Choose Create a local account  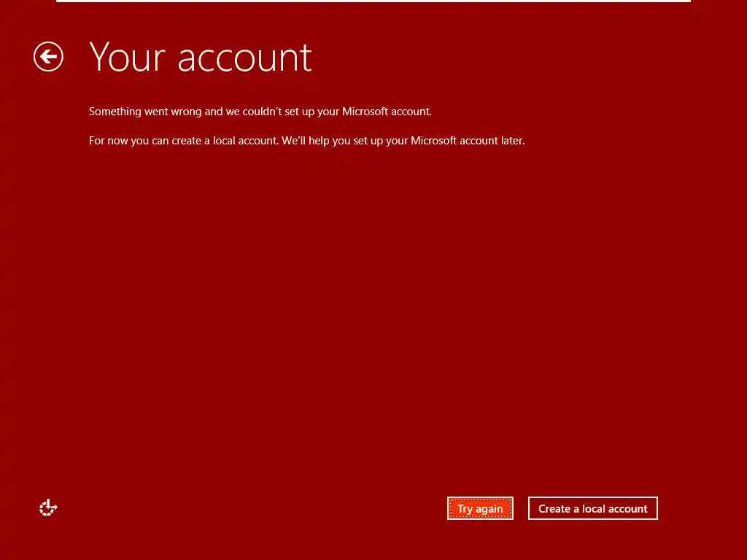point(592,508)
